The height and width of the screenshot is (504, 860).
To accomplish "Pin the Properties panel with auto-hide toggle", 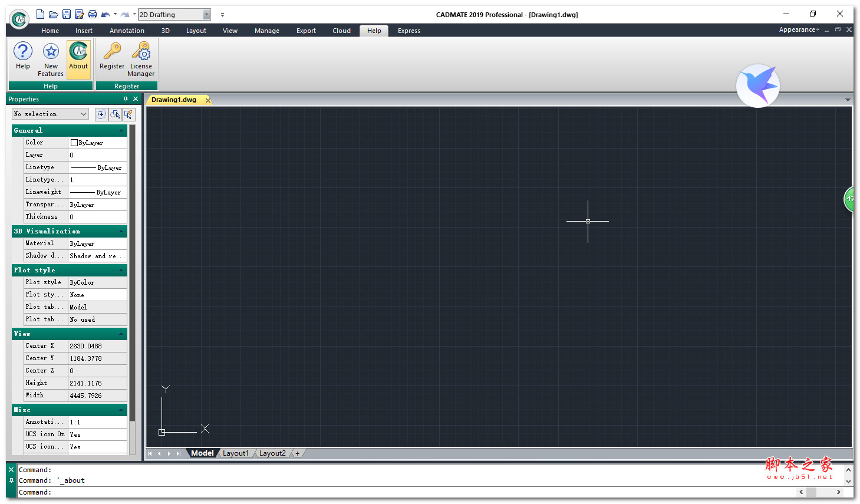I will [x=126, y=99].
